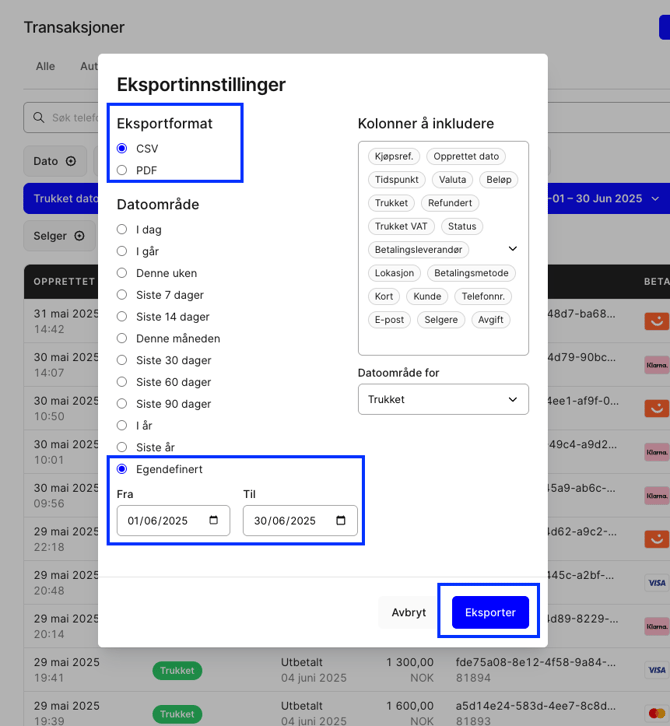The height and width of the screenshot is (726, 670).
Task: Click amount '1 600,00' in the table
Action: 410,706
